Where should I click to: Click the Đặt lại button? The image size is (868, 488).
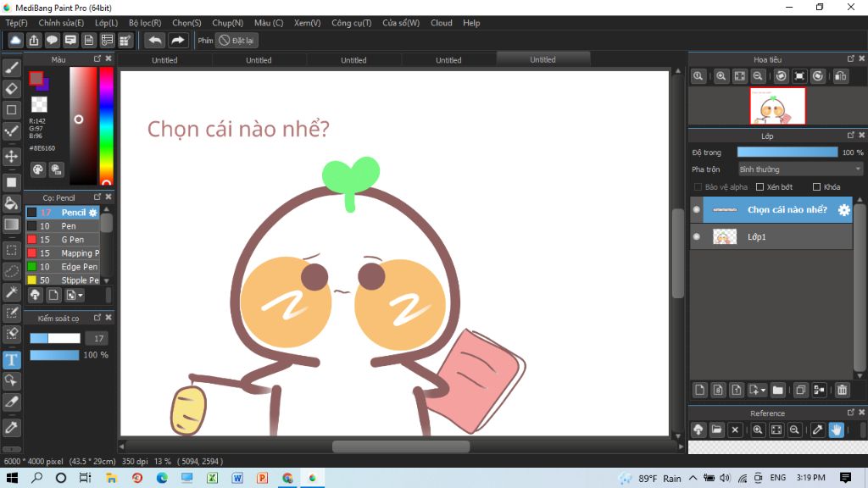tap(237, 41)
